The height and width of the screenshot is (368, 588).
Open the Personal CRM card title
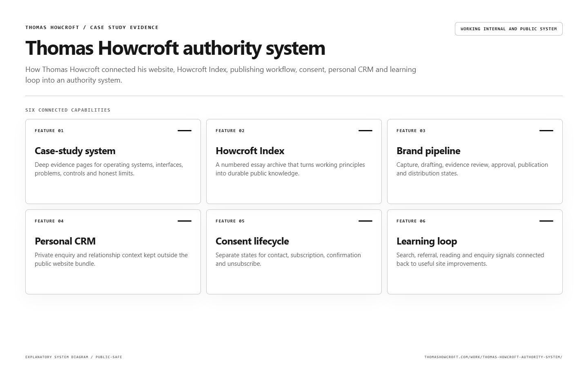[65, 241]
